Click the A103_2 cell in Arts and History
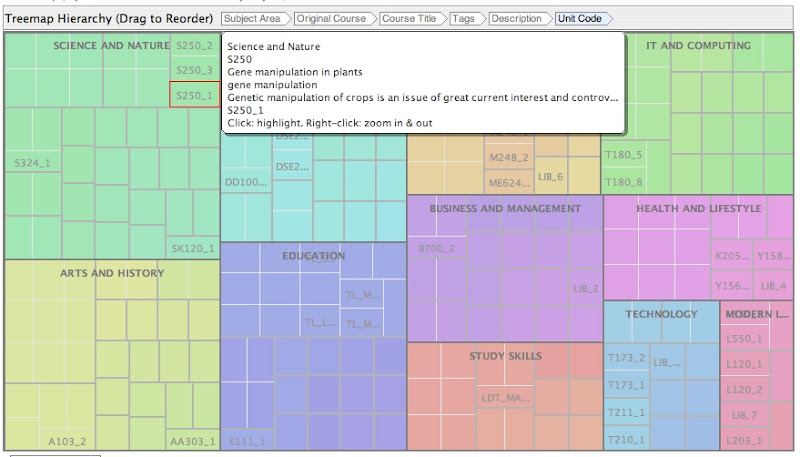The image size is (800, 457). tap(67, 441)
